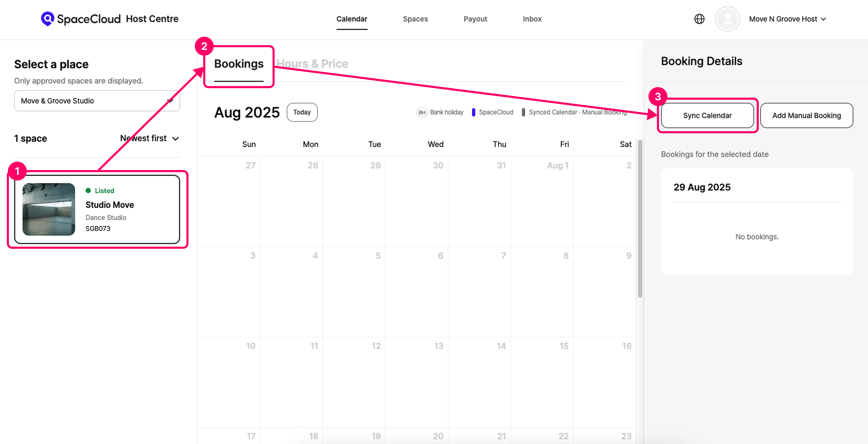Click the Bank holiday BH legend badge
The image size is (868, 444).
[x=422, y=112]
